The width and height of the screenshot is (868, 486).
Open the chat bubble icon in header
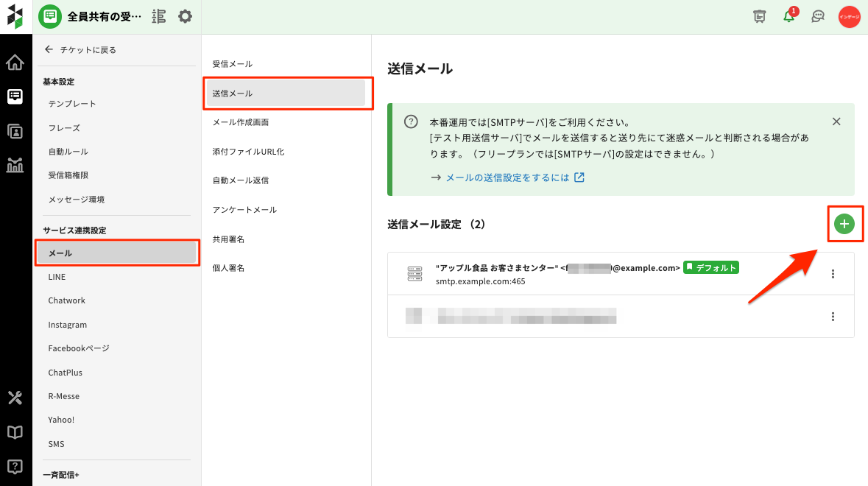[817, 16]
